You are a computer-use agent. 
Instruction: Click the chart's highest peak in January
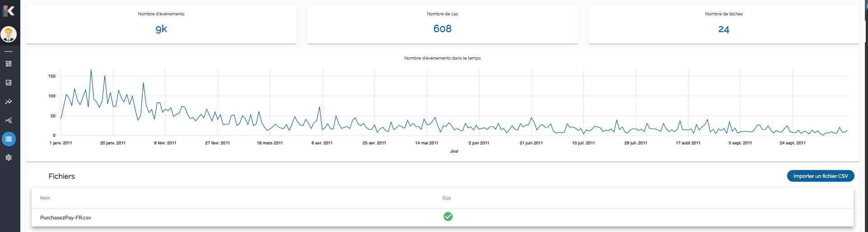pos(91,70)
